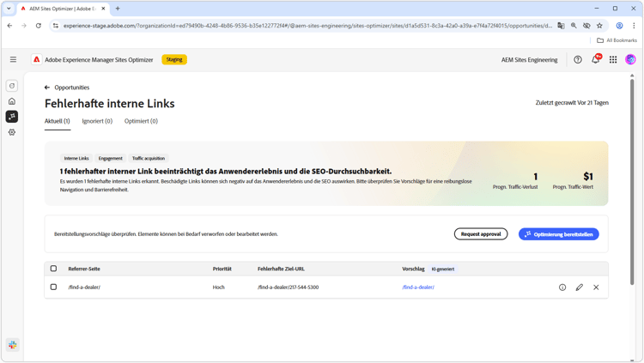Click the Progn. Traffic-Verlust label

[515, 187]
